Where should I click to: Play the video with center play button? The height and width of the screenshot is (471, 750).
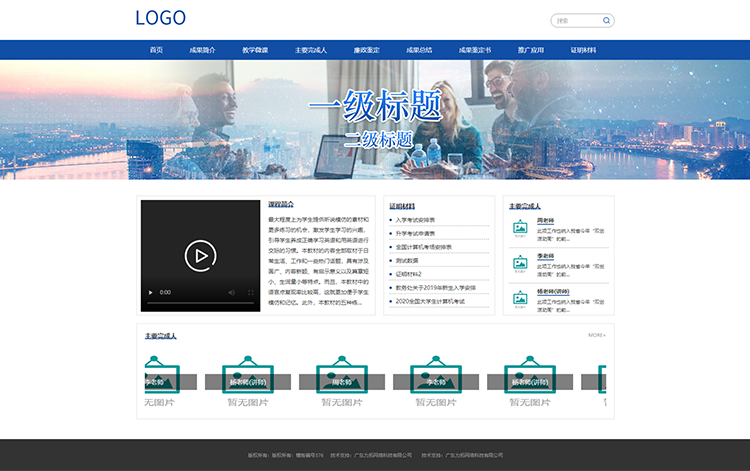(200, 256)
